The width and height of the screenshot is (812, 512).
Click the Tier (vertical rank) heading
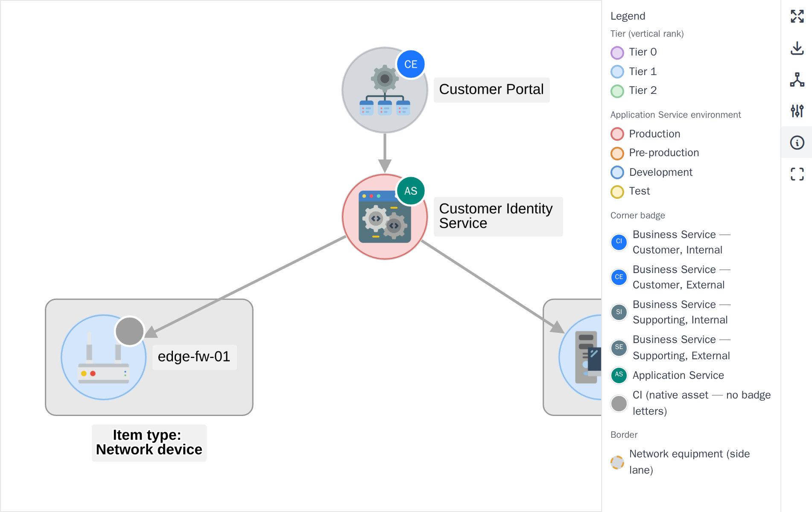click(647, 34)
